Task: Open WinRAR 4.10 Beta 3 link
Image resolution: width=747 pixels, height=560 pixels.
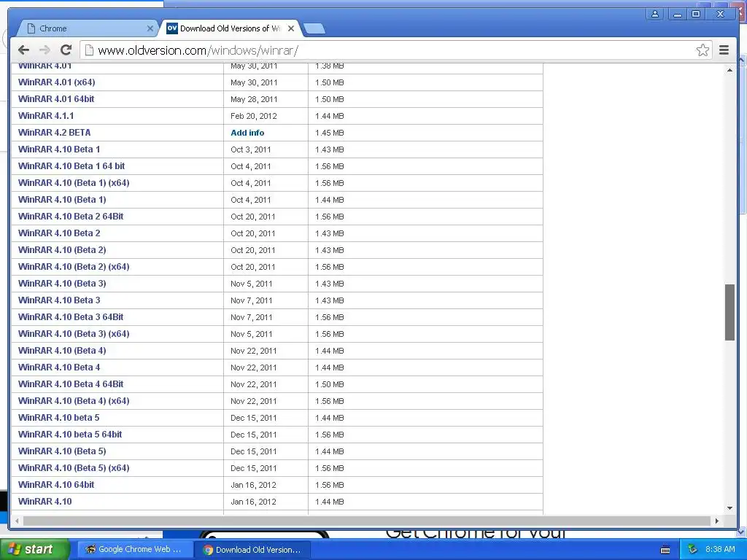Action: (59, 300)
